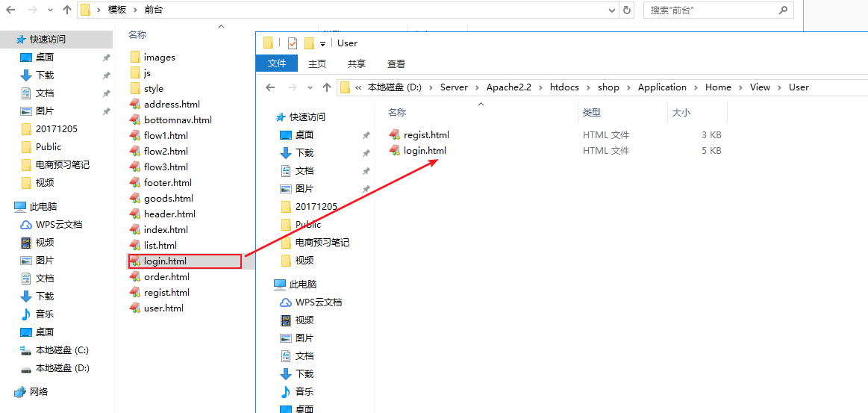This screenshot has height=413, width=868.
Task: Click the Up arrow in User window
Action: (x=326, y=87)
